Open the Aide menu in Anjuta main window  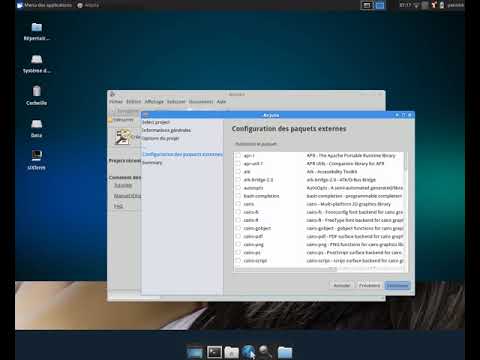click(221, 102)
